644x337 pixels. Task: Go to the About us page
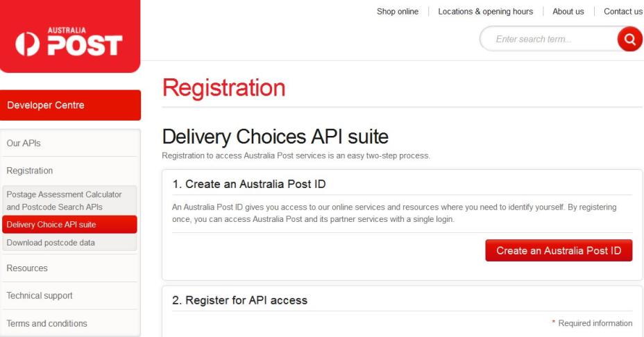coord(568,12)
